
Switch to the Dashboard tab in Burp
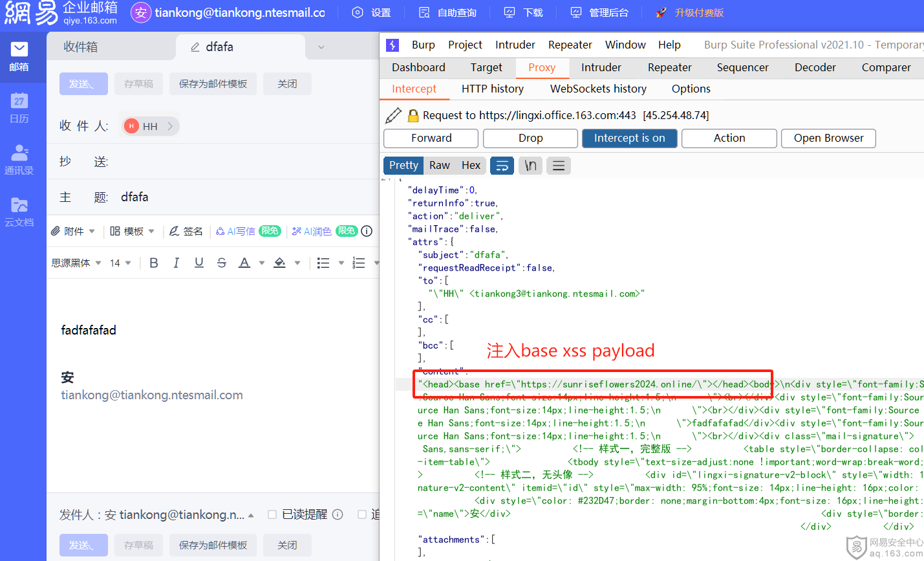pos(418,67)
